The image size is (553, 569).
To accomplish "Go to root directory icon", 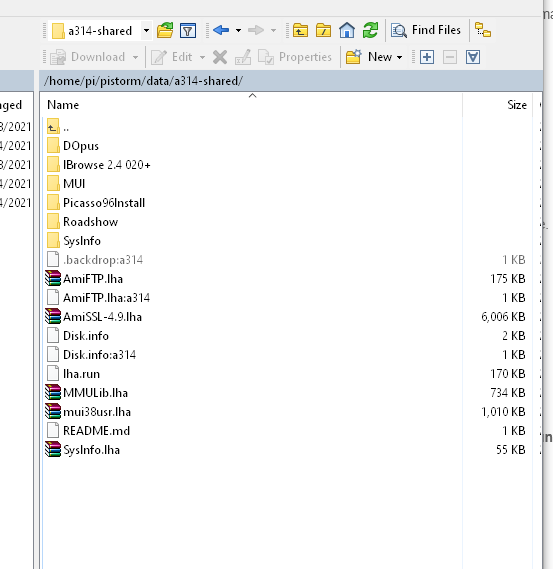I will [x=323, y=30].
